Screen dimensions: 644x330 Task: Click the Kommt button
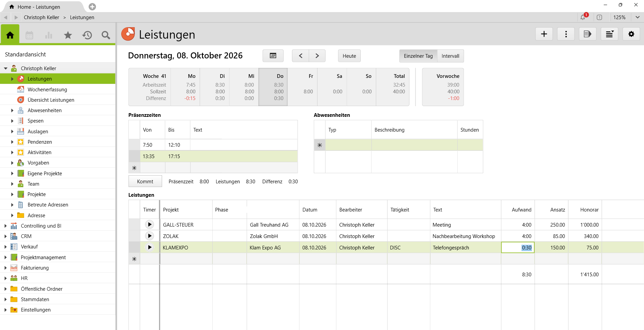click(x=145, y=181)
